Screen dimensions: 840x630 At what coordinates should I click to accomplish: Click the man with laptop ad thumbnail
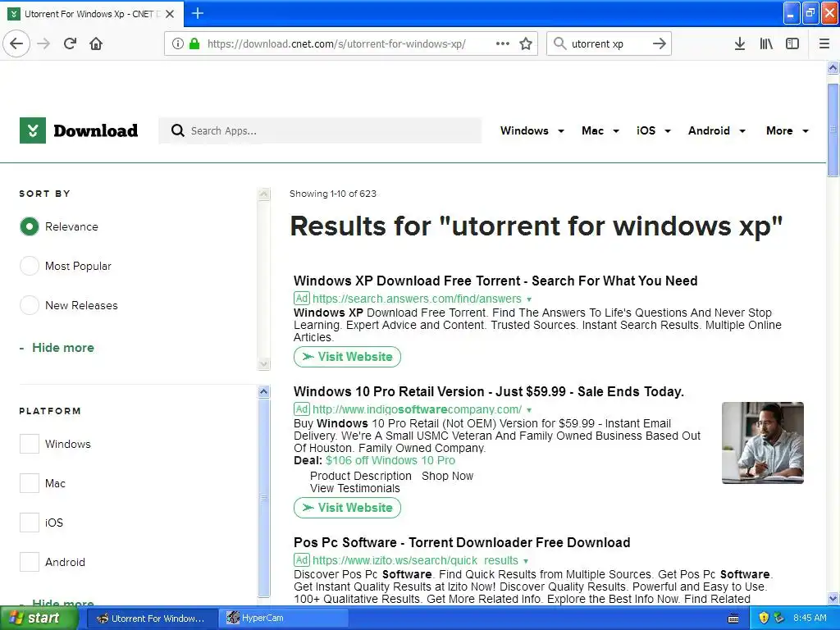762,443
